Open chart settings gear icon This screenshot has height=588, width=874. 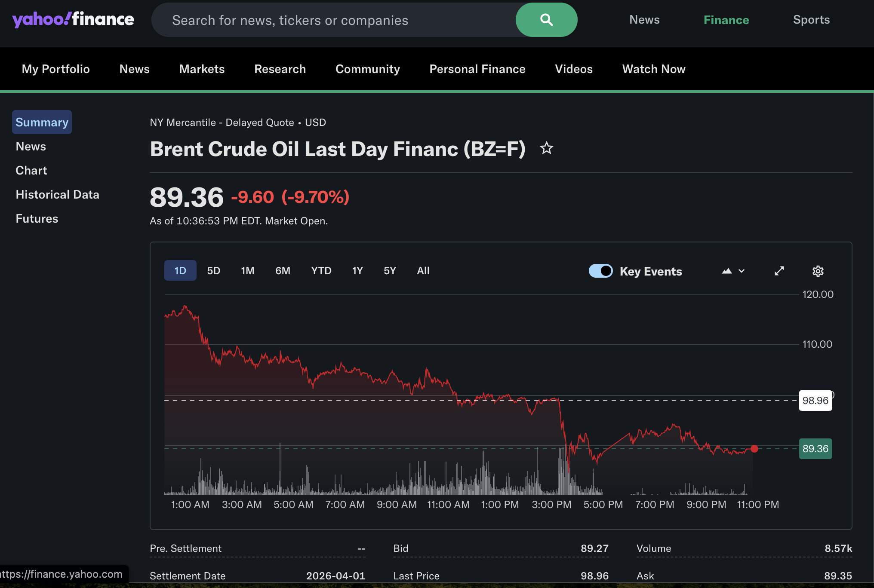point(818,271)
